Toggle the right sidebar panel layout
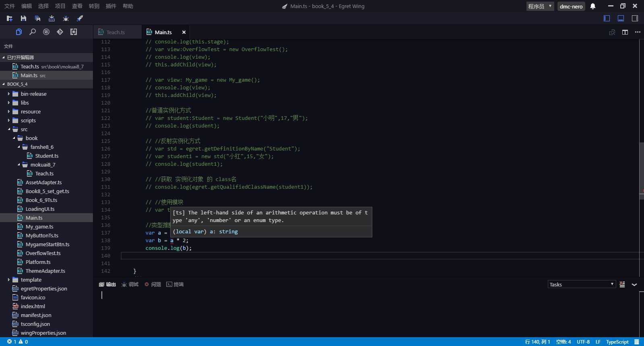 pos(635,18)
